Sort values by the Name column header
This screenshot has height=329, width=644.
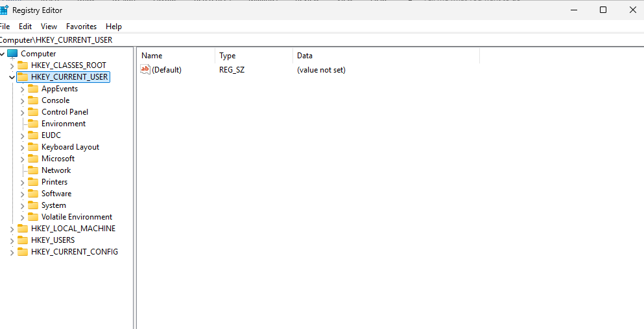(176, 56)
